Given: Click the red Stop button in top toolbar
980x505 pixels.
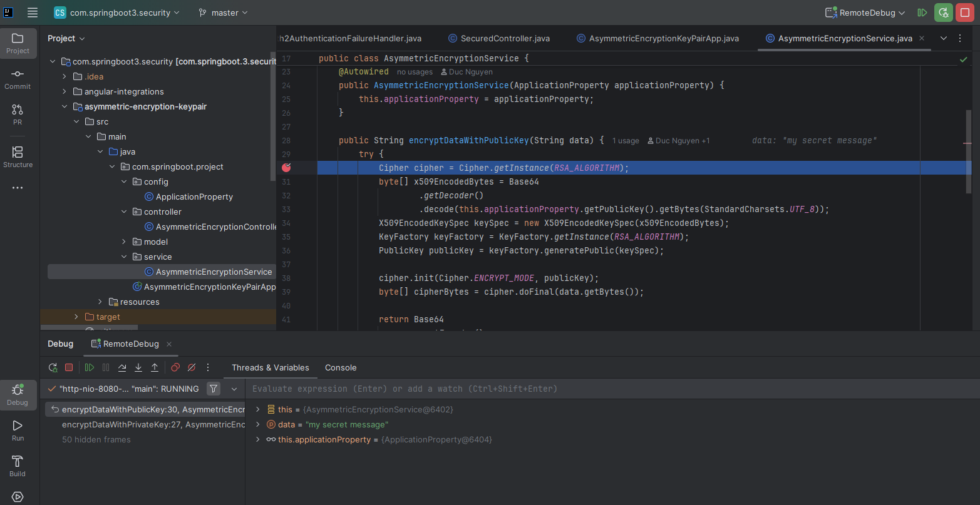Looking at the screenshot, I should [965, 13].
